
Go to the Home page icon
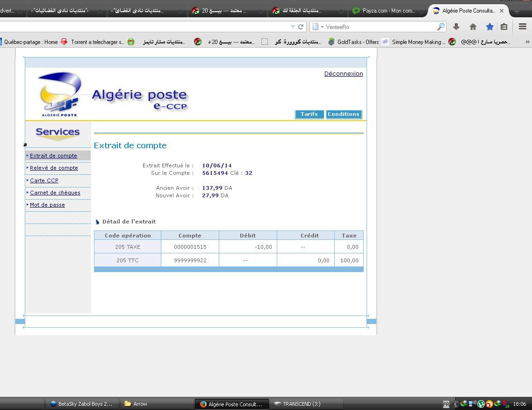click(473, 27)
